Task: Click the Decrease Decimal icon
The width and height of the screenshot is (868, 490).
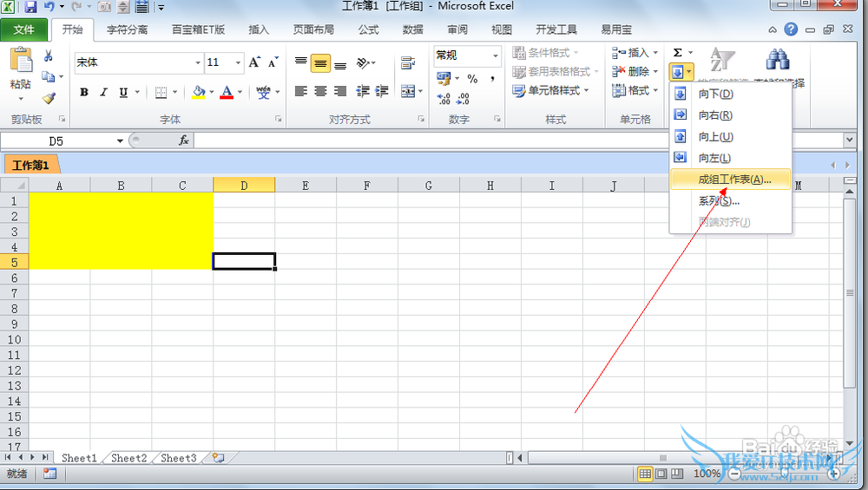Action: pos(463,99)
